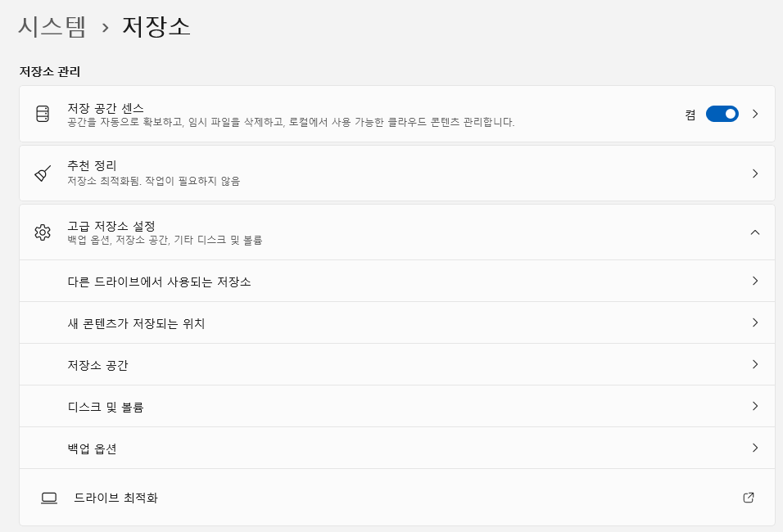Click the external link icon for 드라이브 최적화
This screenshot has height=532, width=783.
click(748, 498)
